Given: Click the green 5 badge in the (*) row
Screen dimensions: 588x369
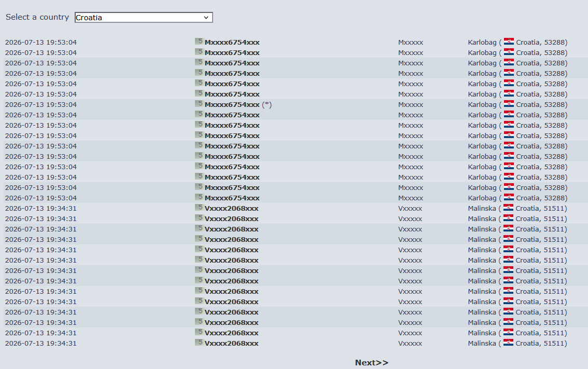Looking at the screenshot, I should tap(199, 104).
